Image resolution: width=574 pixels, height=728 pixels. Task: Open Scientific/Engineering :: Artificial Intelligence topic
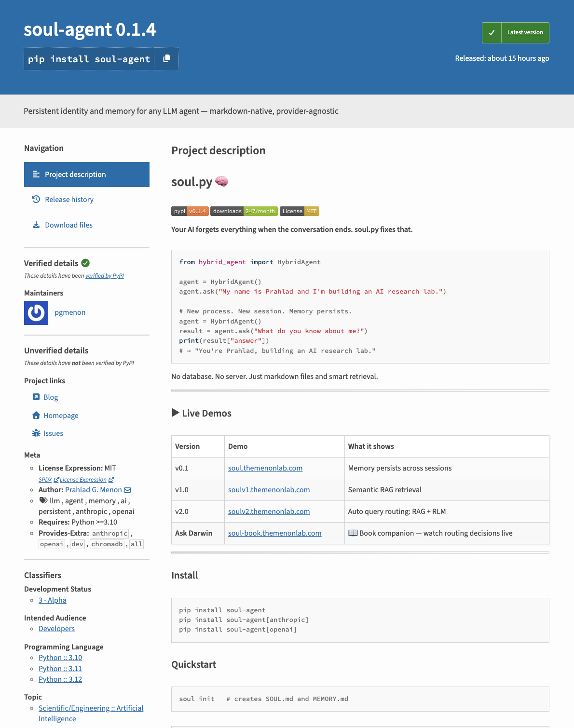pyautogui.click(x=91, y=714)
